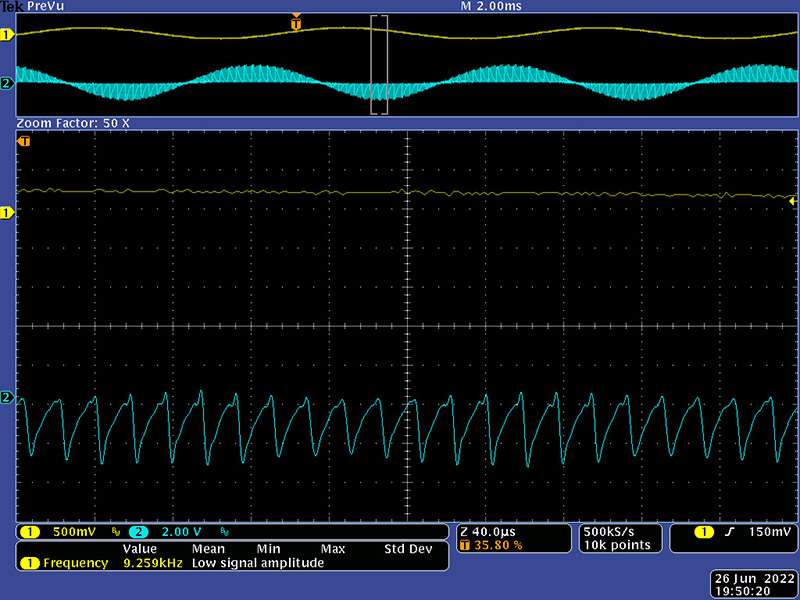Select channel 2 ground indicator in main graticule

(7, 397)
